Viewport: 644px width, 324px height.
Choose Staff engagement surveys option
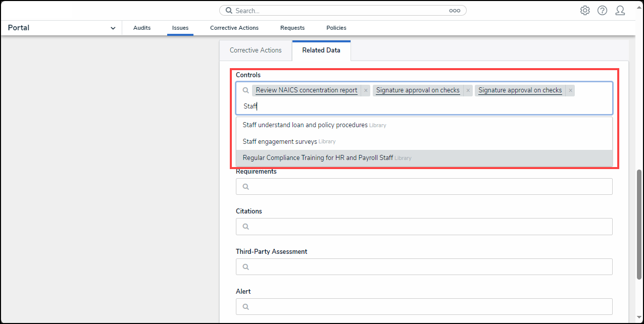279,141
